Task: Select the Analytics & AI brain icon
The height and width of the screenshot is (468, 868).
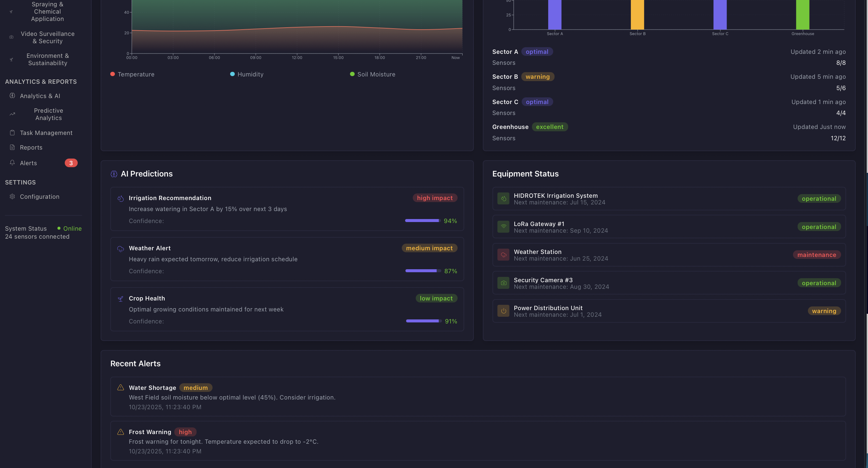Action: click(x=12, y=96)
